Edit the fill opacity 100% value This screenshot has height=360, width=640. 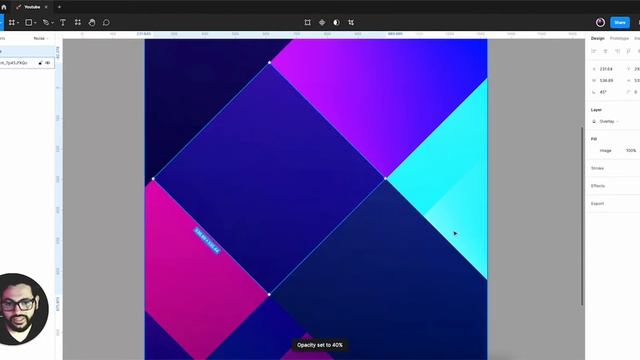(631, 151)
